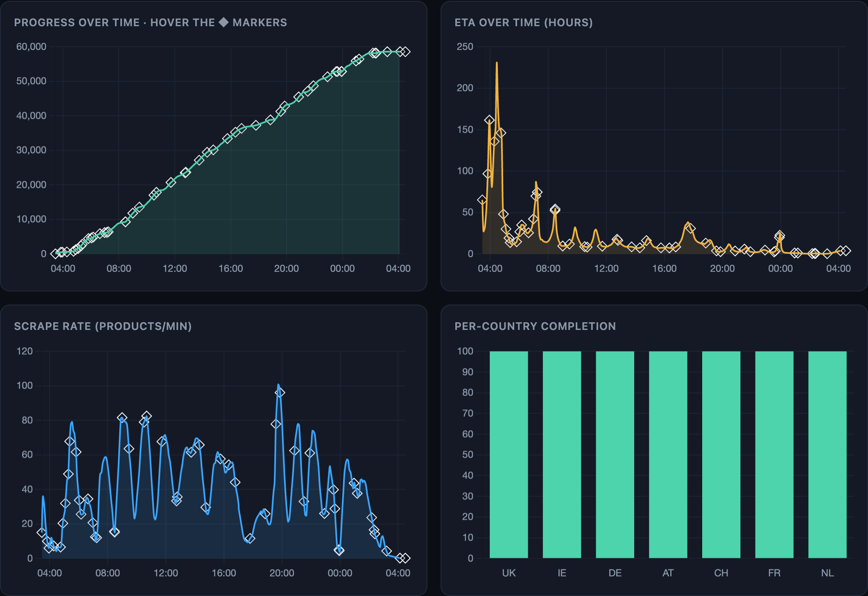Click the leftmost scrape rate marker
The image size is (868, 596).
(x=42, y=532)
